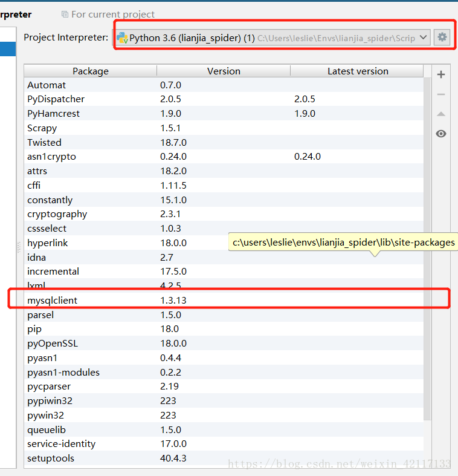Click the For current project icon

(x=65, y=14)
